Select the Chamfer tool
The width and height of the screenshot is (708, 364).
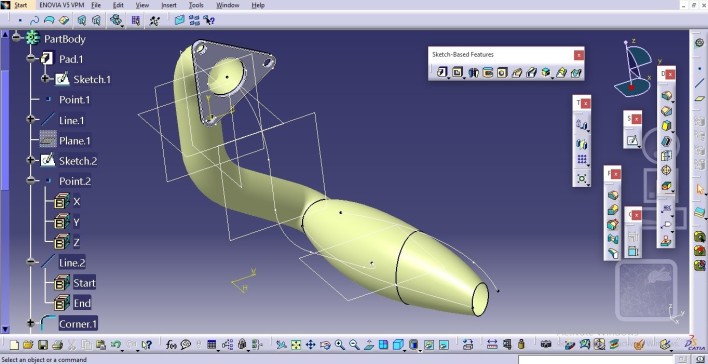(x=666, y=111)
